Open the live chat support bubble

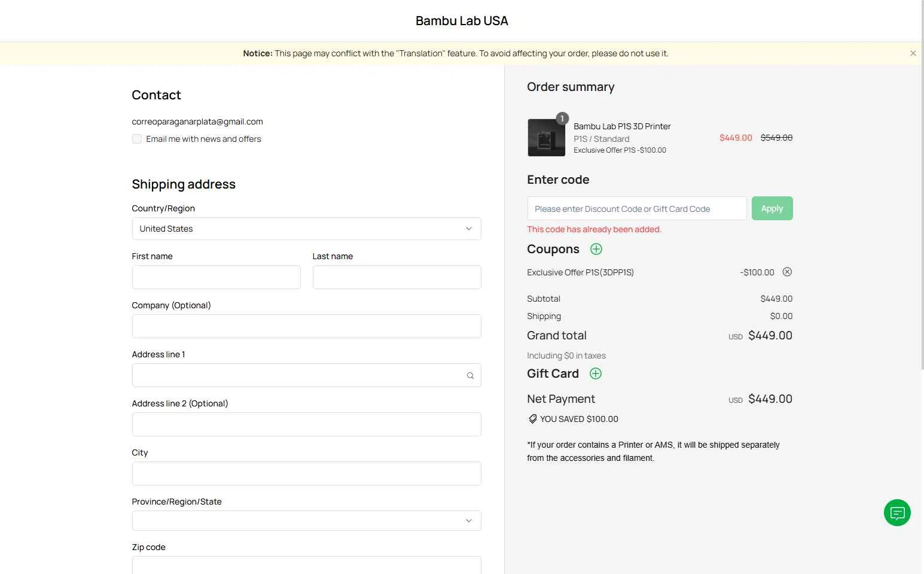point(897,513)
